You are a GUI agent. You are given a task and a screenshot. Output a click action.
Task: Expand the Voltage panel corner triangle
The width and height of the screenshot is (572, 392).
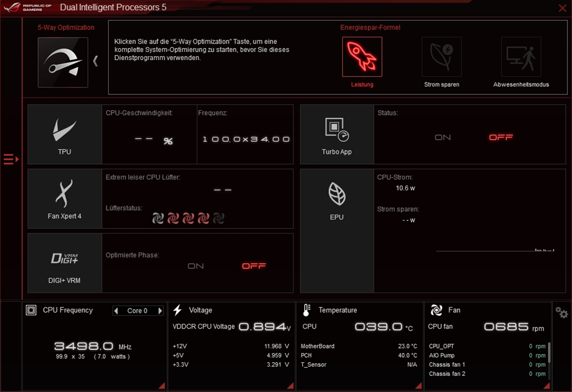[291, 386]
